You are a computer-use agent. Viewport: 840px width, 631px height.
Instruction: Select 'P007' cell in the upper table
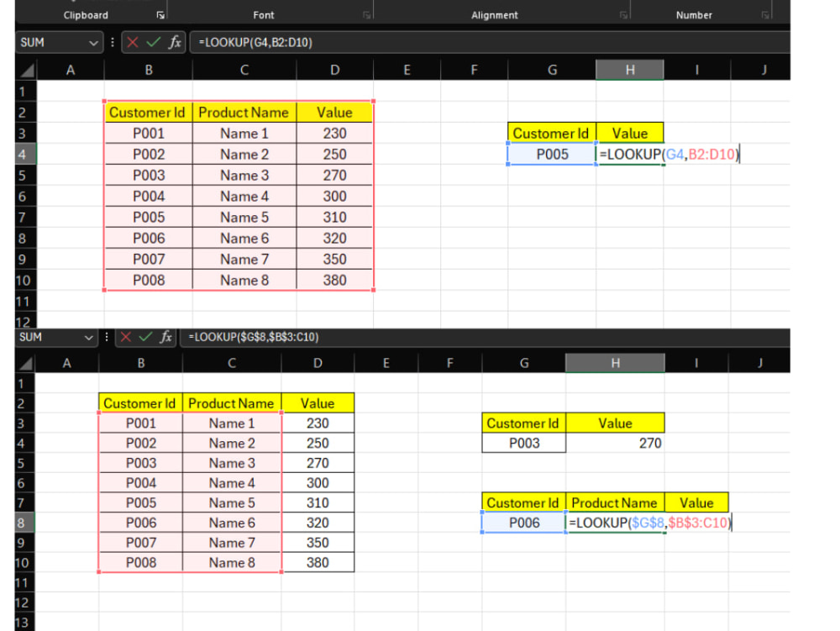tap(149, 260)
